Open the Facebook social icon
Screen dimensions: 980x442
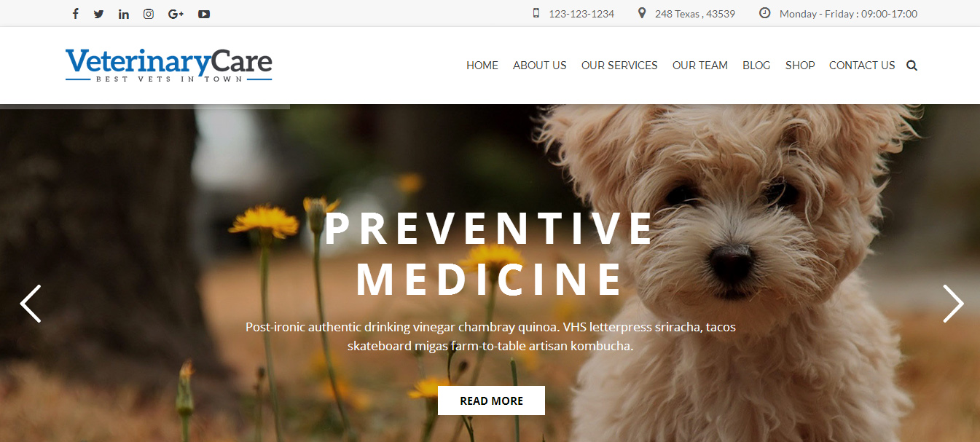click(75, 14)
